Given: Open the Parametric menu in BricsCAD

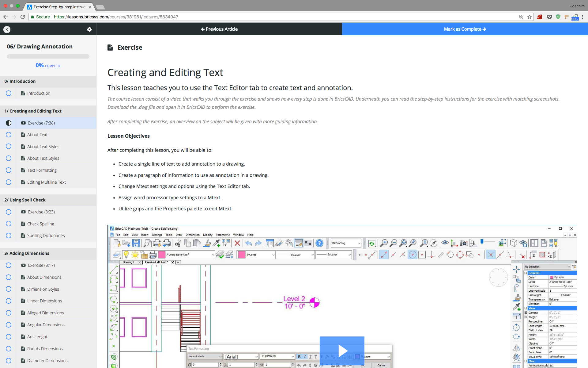Looking at the screenshot, I should coord(223,235).
